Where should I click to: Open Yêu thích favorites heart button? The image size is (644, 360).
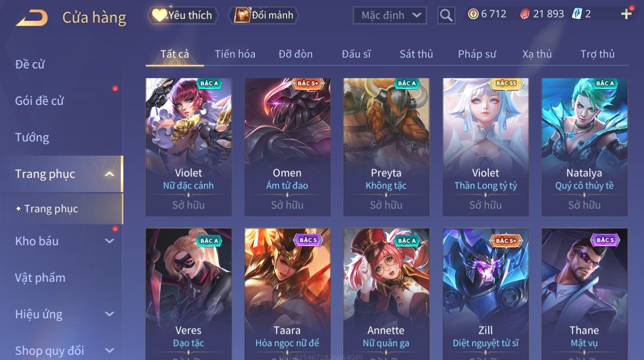183,15
